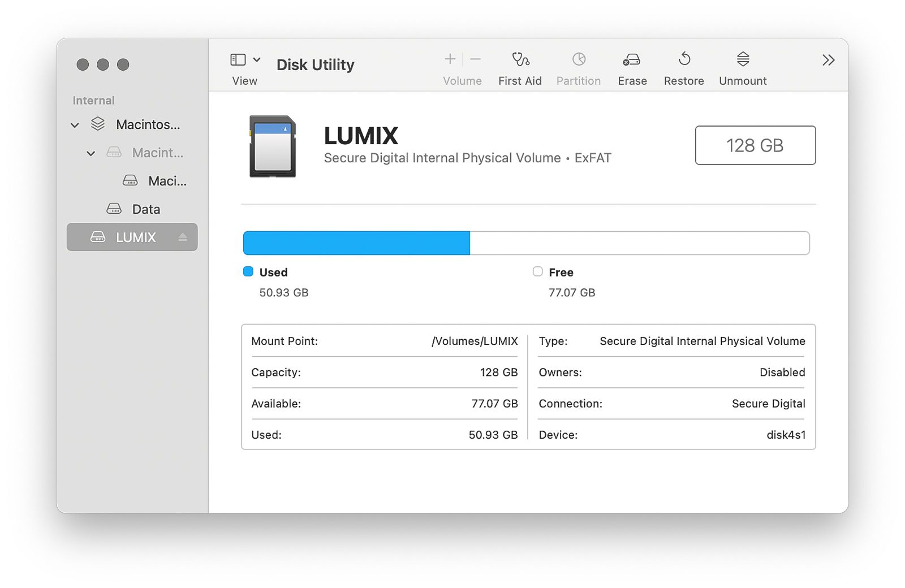Toggle the sidebar view button

tap(238, 60)
